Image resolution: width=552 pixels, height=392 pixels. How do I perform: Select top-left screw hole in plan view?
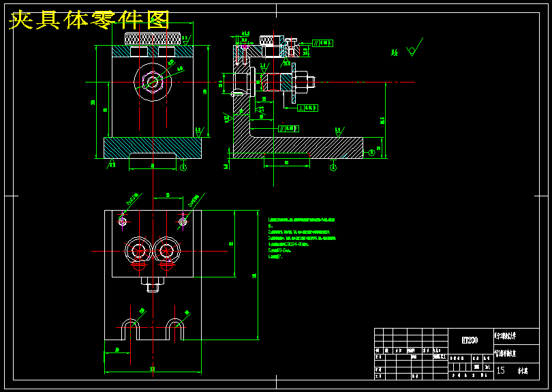pyautogui.click(x=122, y=222)
